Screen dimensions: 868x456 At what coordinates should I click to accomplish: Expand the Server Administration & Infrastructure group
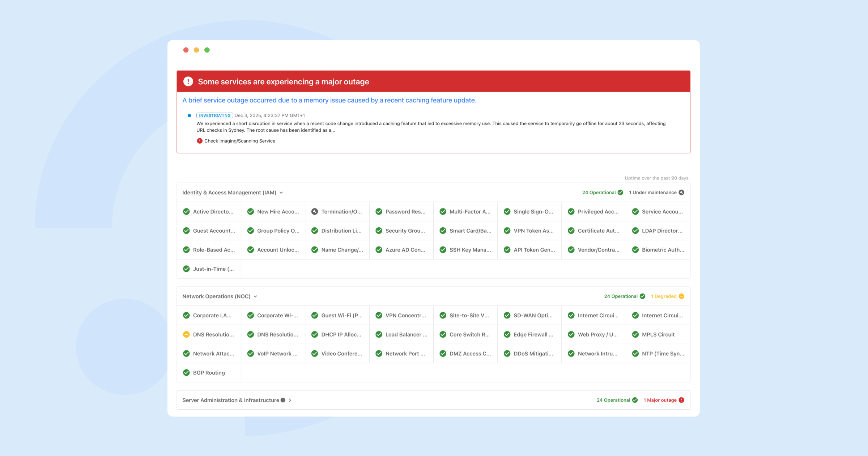(x=290, y=400)
